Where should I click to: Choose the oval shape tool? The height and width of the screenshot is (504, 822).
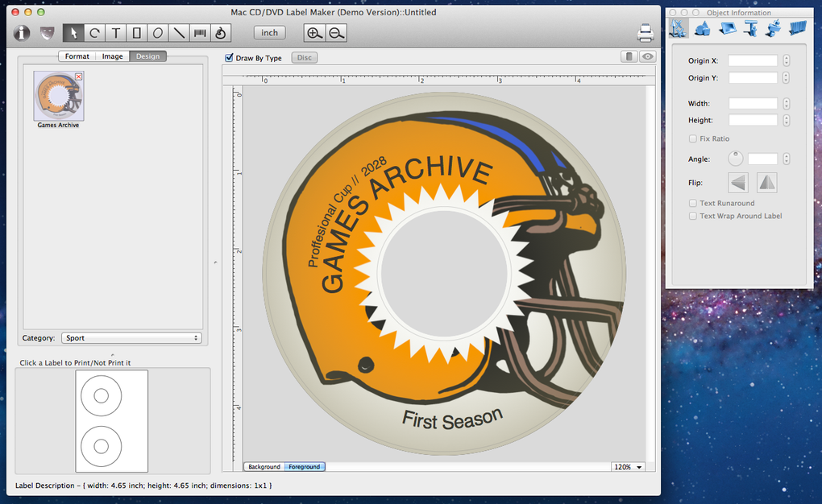pyautogui.click(x=157, y=33)
